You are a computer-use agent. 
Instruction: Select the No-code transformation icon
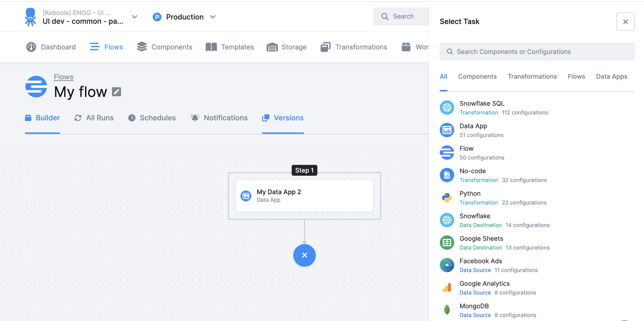[x=447, y=175]
